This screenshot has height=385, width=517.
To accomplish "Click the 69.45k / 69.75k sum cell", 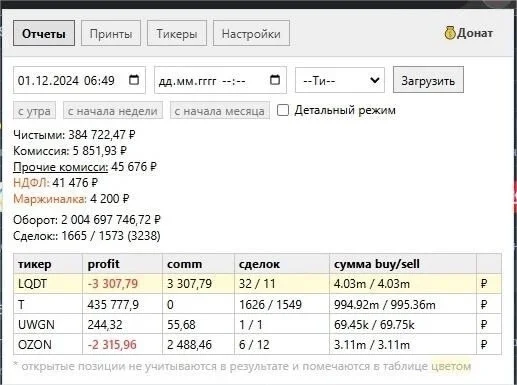I will [403, 324].
